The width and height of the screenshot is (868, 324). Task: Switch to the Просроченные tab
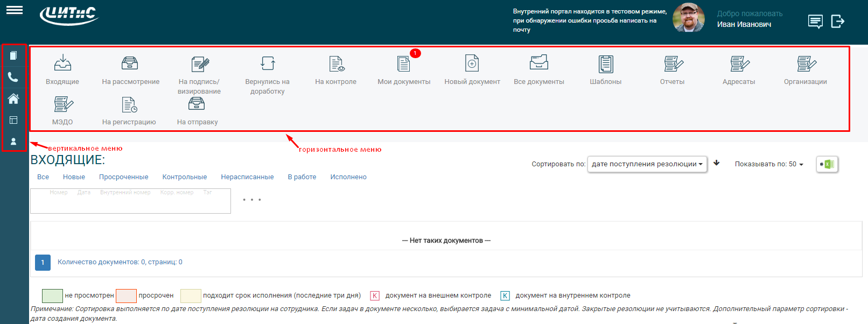tap(123, 177)
